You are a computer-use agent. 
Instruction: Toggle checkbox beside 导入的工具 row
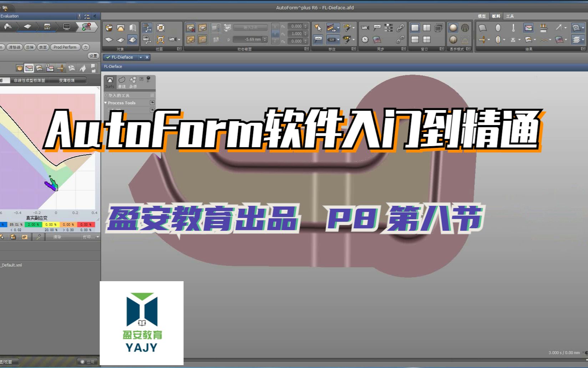(152, 95)
